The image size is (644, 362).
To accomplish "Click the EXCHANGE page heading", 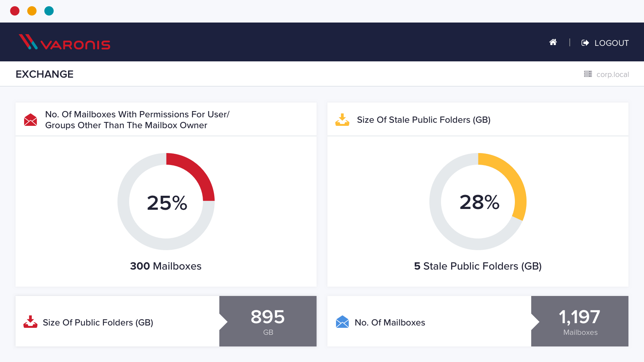I will coord(45,74).
